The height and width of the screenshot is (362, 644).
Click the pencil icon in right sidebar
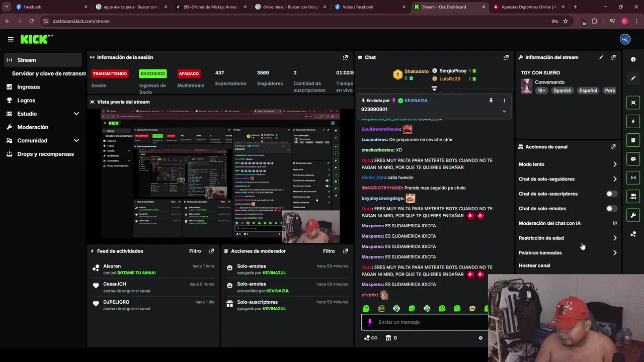(633, 78)
